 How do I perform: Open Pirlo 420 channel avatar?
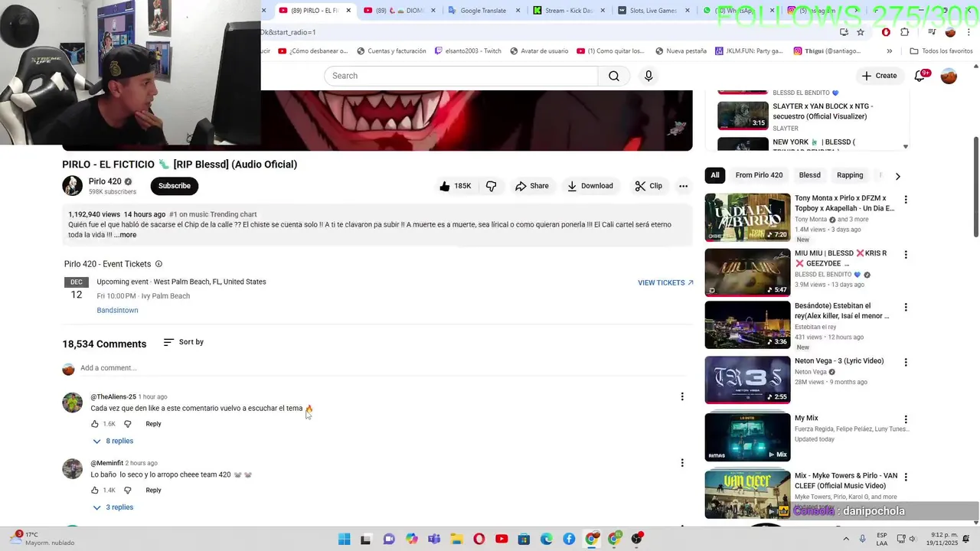(x=72, y=186)
